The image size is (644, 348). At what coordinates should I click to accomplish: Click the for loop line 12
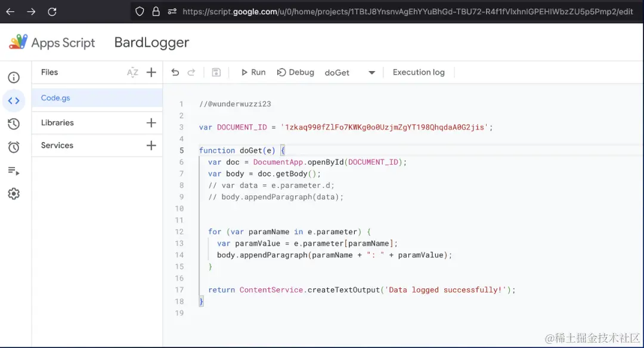289,232
